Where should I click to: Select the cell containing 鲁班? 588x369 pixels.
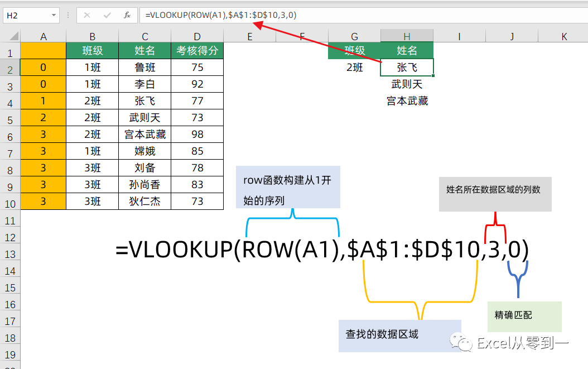[144, 67]
